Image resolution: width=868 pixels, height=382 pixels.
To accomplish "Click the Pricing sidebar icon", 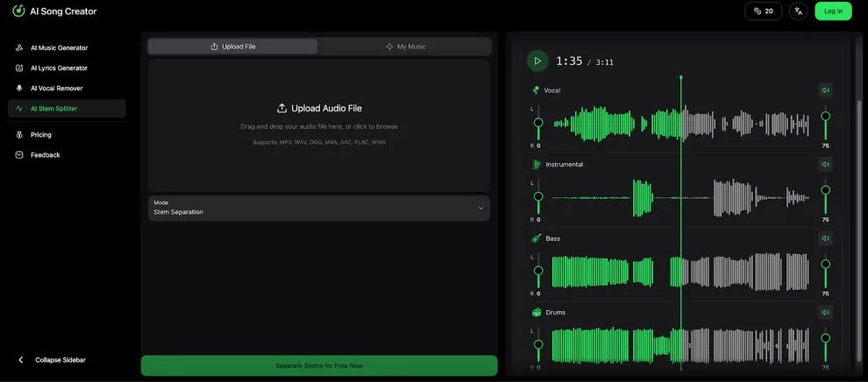I will [19, 135].
